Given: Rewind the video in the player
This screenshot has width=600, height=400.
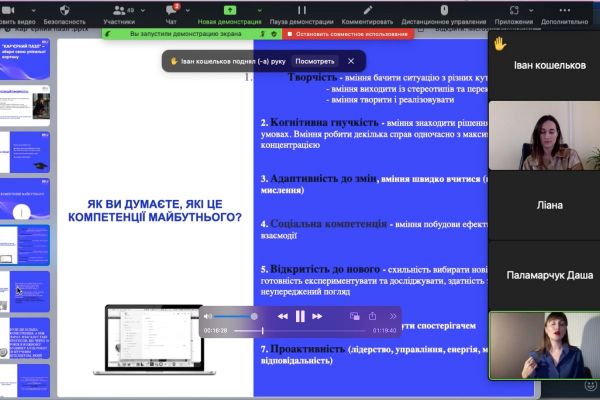Looking at the screenshot, I should pos(282,316).
